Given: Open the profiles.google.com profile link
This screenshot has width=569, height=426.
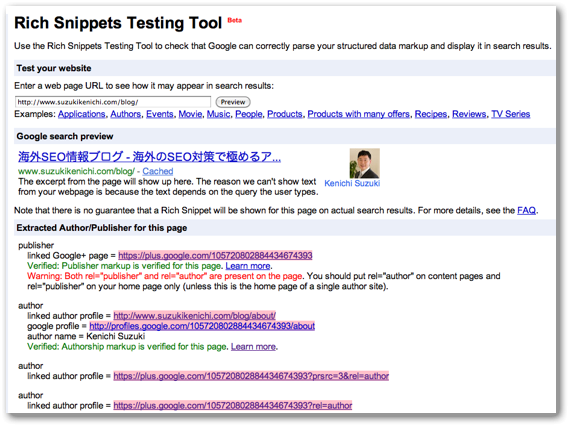Looking at the screenshot, I should (202, 326).
